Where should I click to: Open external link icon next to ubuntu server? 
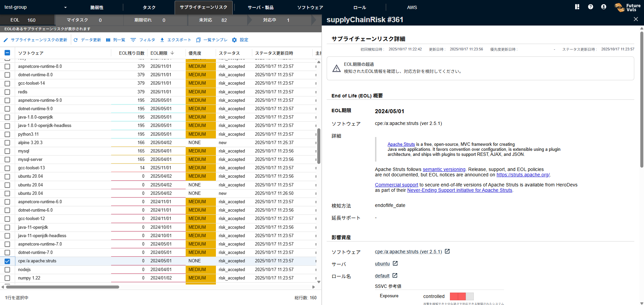pyautogui.click(x=395, y=264)
